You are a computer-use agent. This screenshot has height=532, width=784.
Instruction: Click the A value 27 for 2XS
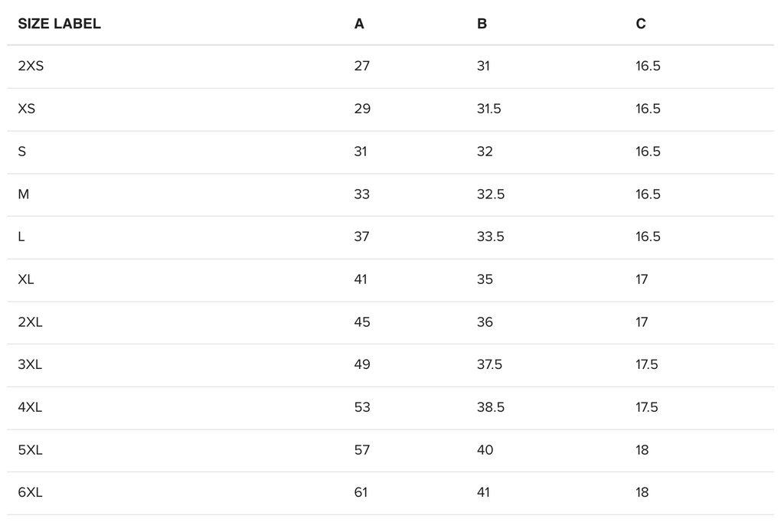(362, 66)
